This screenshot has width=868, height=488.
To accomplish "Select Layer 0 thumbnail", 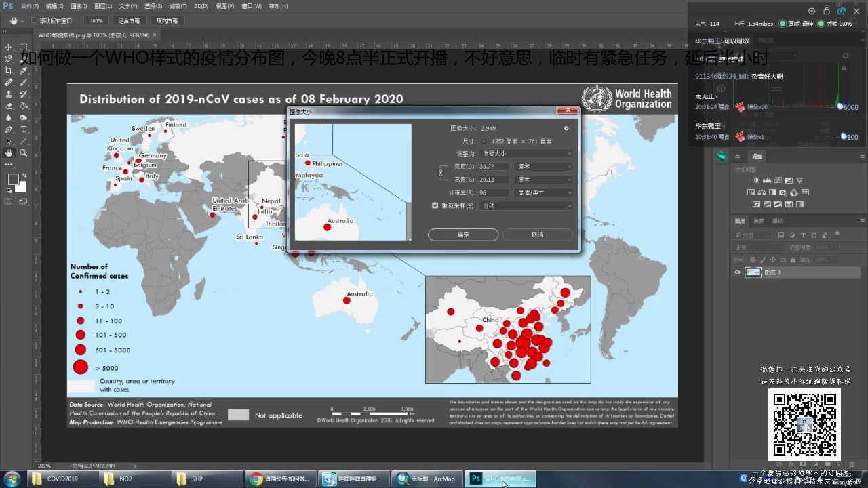I will pos(753,272).
